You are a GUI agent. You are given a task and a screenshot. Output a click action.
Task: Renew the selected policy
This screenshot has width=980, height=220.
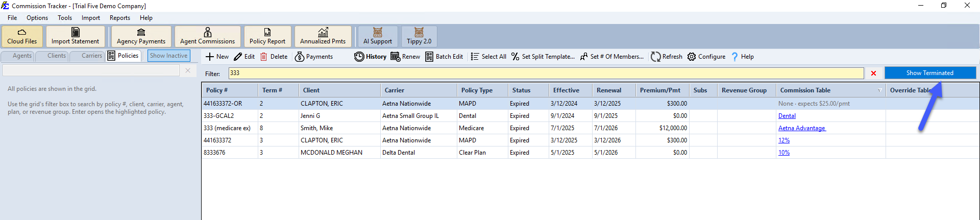405,57
